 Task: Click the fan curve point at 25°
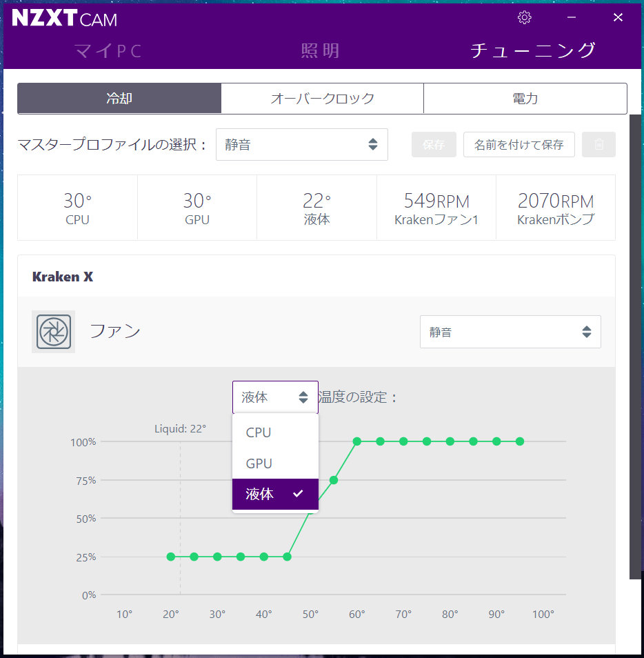(x=194, y=557)
